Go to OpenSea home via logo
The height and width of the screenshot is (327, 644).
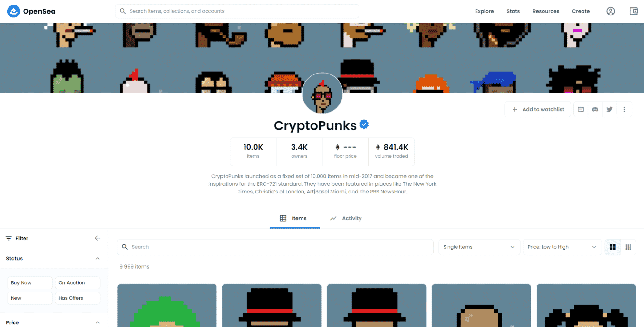[31, 11]
